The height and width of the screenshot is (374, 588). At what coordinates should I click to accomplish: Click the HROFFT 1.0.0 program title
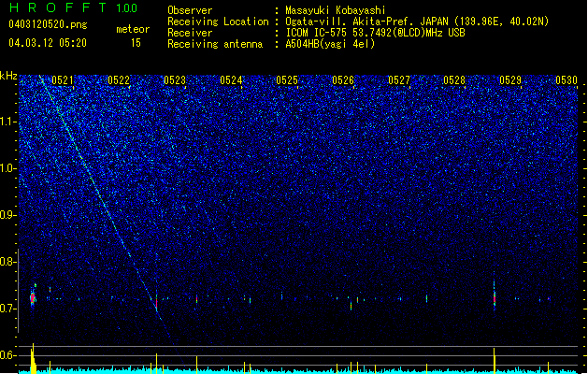(x=73, y=7)
